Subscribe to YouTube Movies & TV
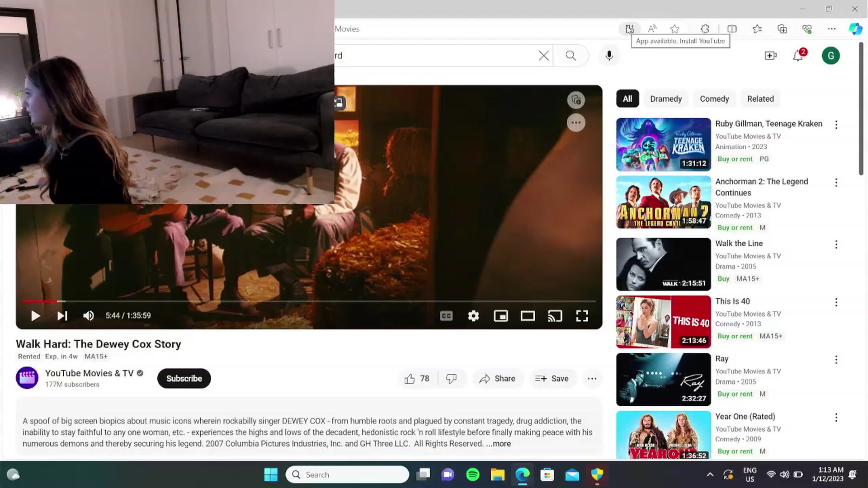 (x=184, y=379)
